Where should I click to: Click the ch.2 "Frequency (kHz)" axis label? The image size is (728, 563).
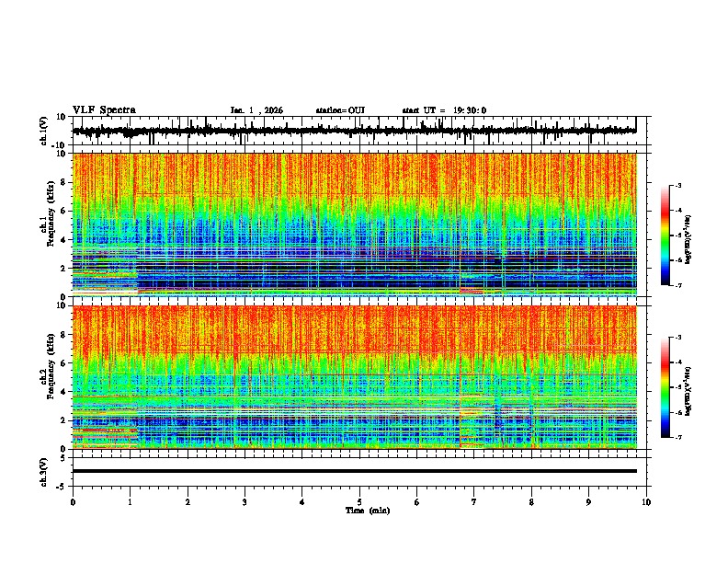click(x=50, y=367)
